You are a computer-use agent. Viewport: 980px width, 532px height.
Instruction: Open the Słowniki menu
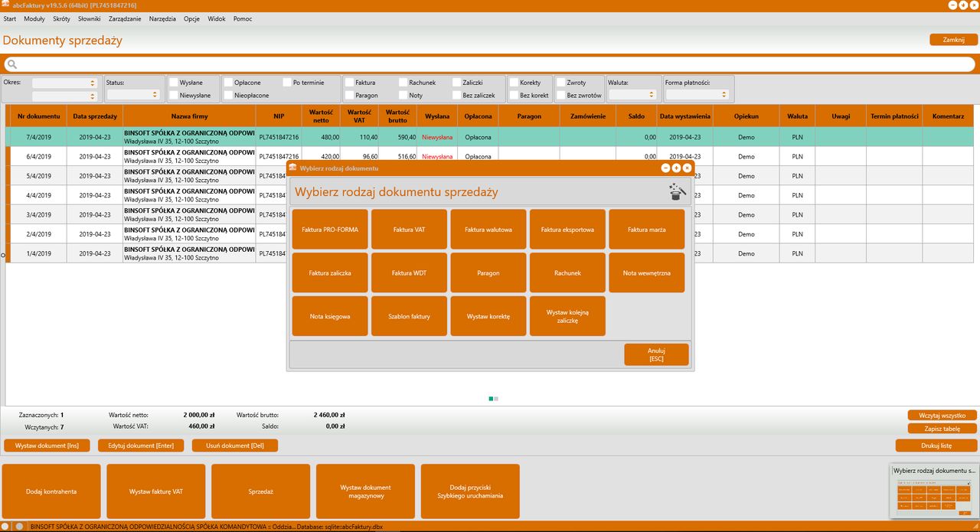point(90,18)
